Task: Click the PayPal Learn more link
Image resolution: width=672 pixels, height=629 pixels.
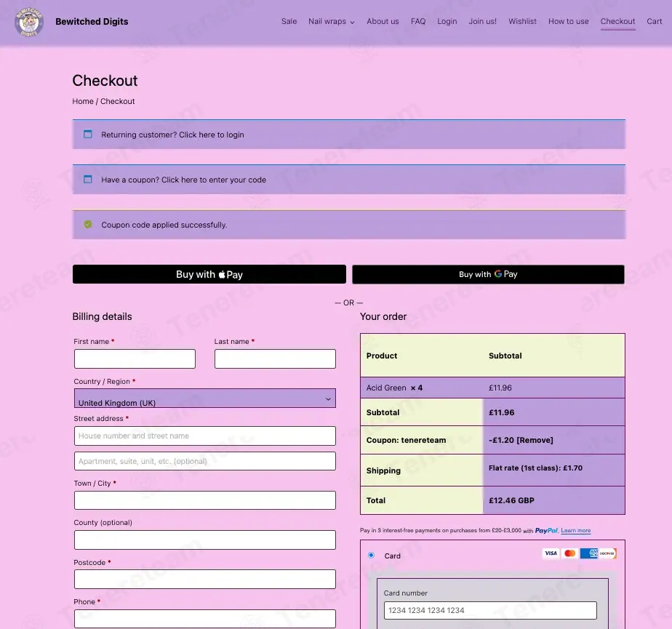Action: click(575, 531)
